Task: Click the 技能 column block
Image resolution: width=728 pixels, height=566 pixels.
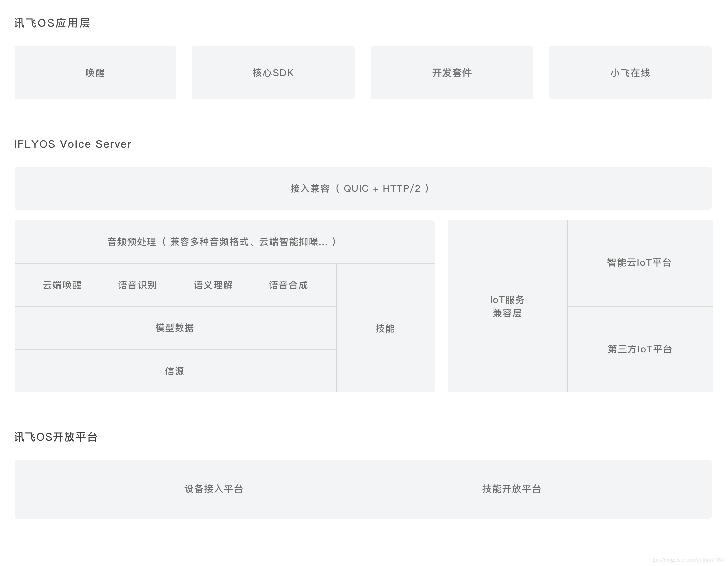Action: click(x=385, y=328)
